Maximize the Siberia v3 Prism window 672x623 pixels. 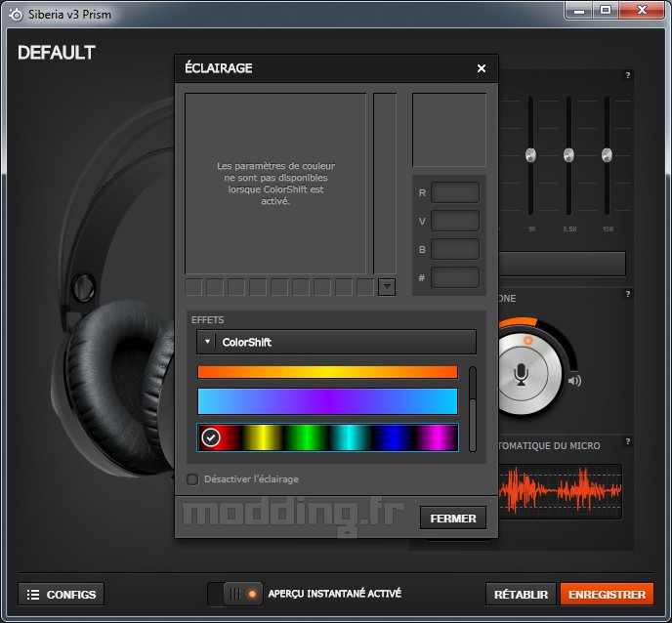[x=606, y=11]
